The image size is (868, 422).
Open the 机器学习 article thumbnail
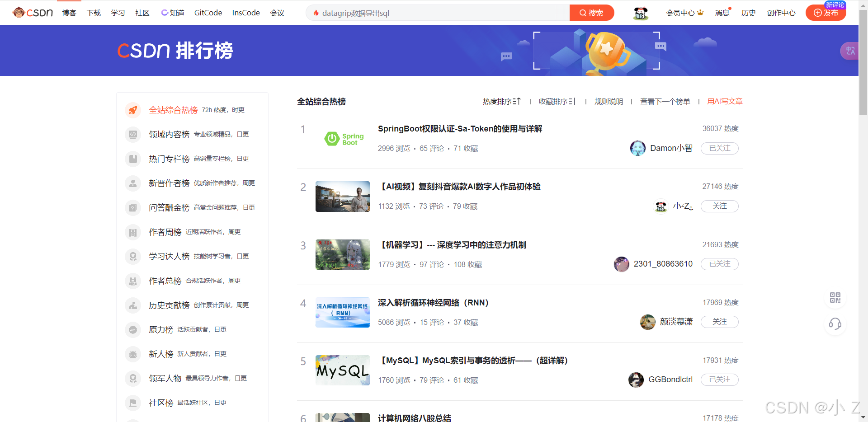tap(343, 254)
